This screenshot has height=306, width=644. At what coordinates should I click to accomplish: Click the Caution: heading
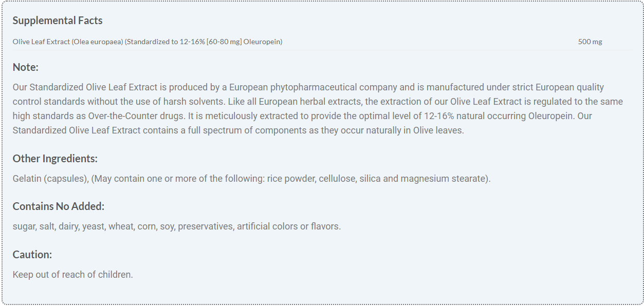32,255
